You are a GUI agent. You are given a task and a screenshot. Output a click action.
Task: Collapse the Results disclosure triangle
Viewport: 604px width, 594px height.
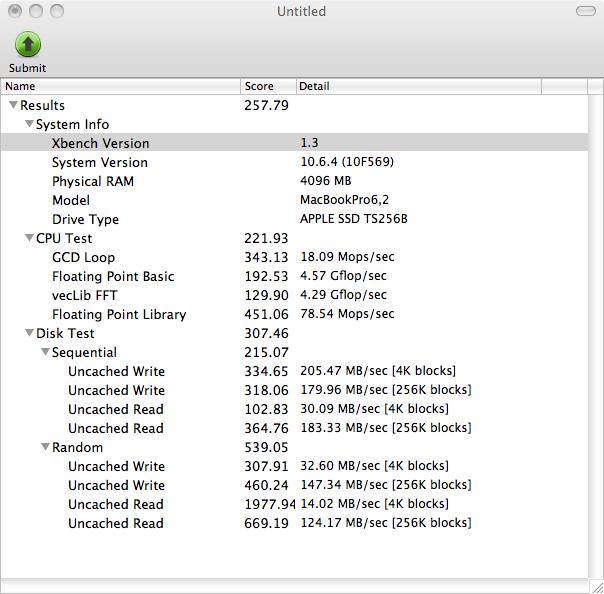13,105
